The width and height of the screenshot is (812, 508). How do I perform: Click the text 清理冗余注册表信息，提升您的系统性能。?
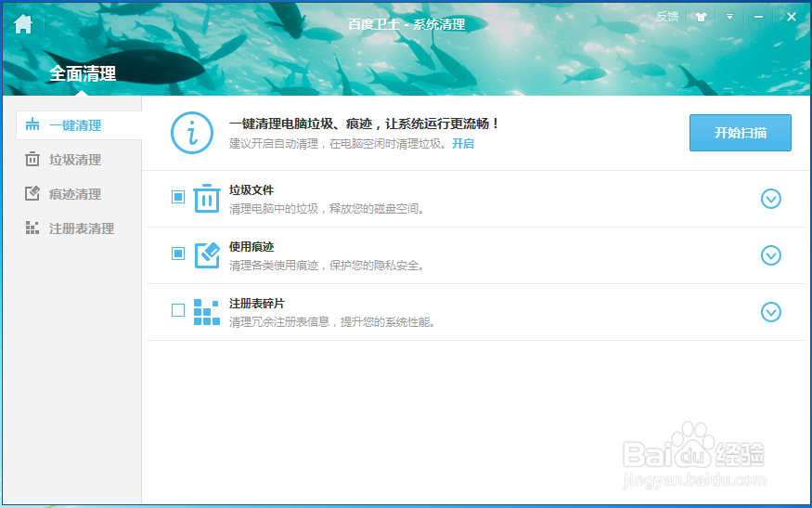(333, 322)
